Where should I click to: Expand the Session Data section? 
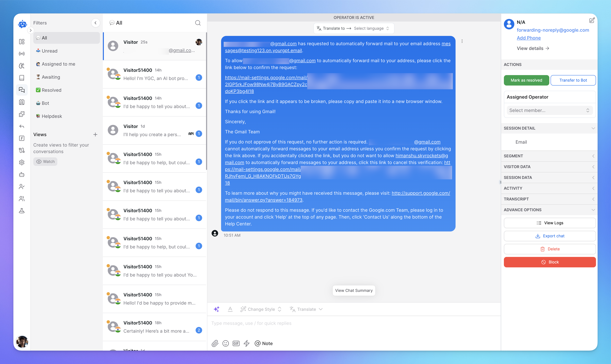click(x=549, y=178)
